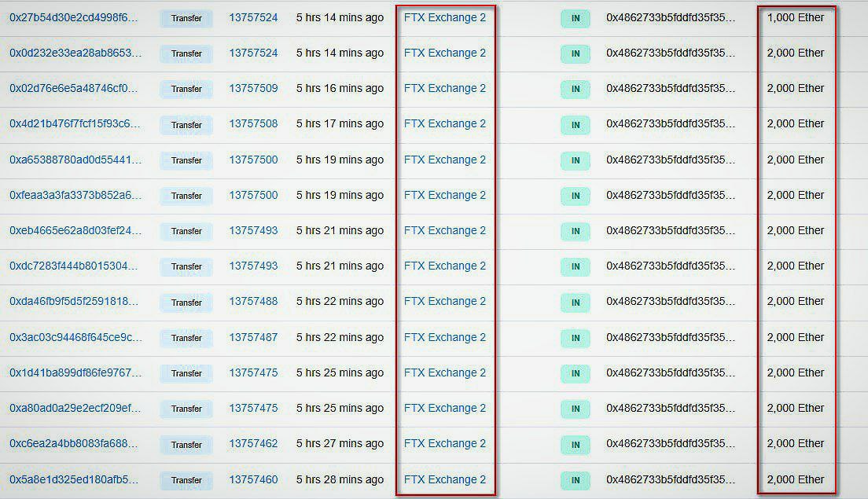Image resolution: width=868 pixels, height=499 pixels.
Task: Open transaction 0xc6ea2a4bb8083fa688
Action: coord(73,444)
